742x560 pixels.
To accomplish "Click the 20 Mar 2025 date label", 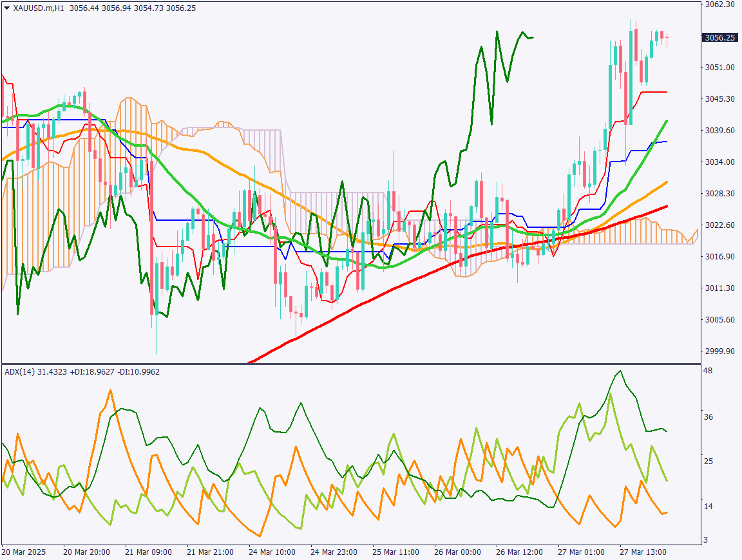I will pyautogui.click(x=24, y=552).
